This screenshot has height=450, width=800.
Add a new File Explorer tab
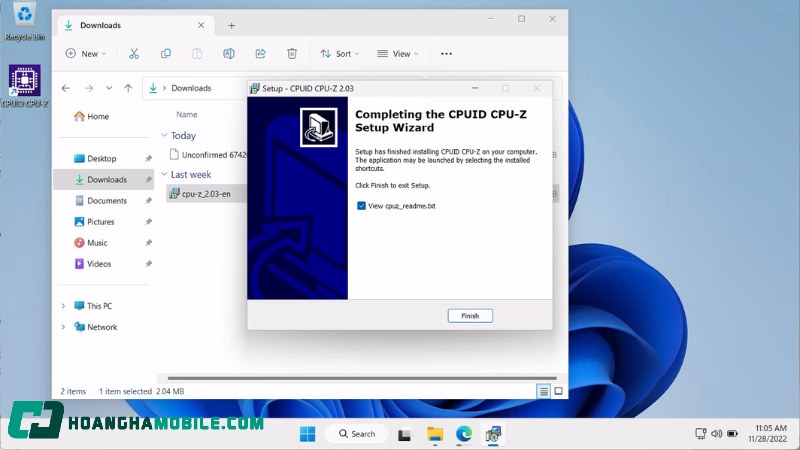[x=231, y=25]
